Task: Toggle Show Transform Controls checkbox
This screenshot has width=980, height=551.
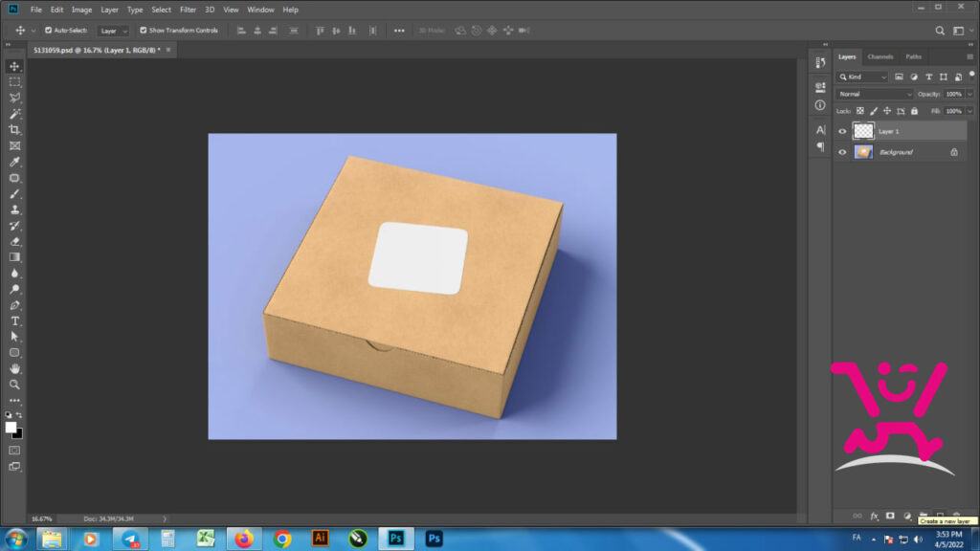Action: tap(144, 30)
